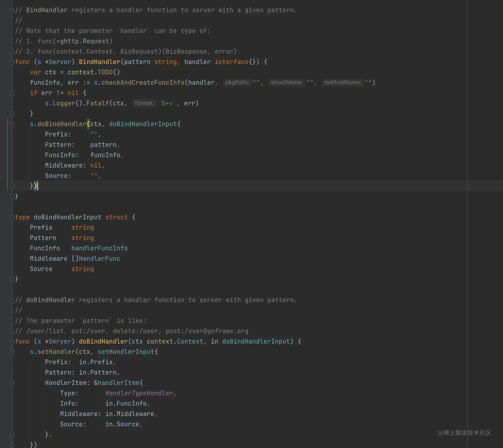
Task: Place caret at the end of the highlighted '})' line
Action: click(x=38, y=186)
